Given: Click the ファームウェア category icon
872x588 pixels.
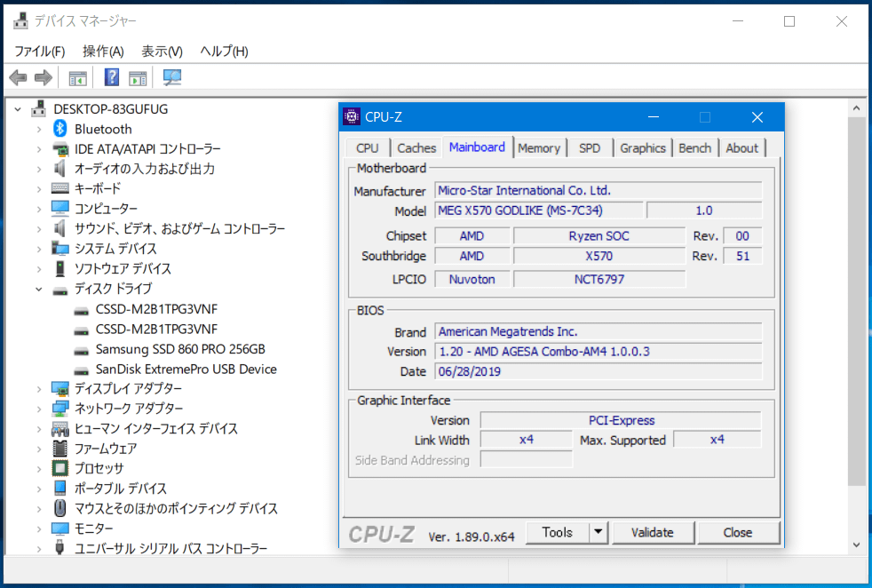Looking at the screenshot, I should click(60, 449).
